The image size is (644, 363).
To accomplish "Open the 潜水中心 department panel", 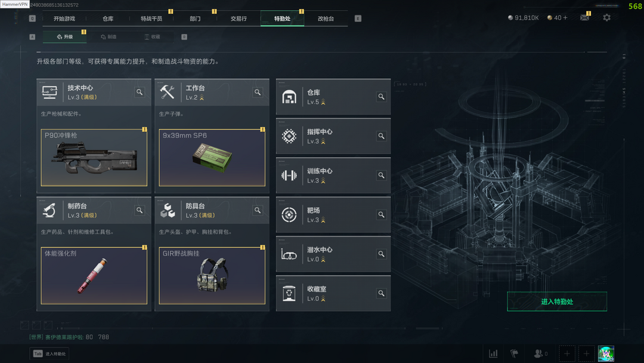I will pos(333,254).
